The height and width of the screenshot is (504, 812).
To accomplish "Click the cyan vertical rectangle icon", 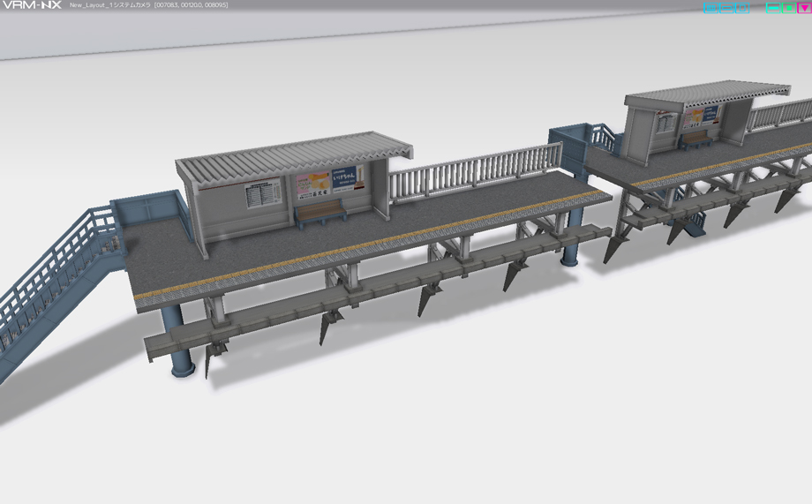I will coord(742,8).
